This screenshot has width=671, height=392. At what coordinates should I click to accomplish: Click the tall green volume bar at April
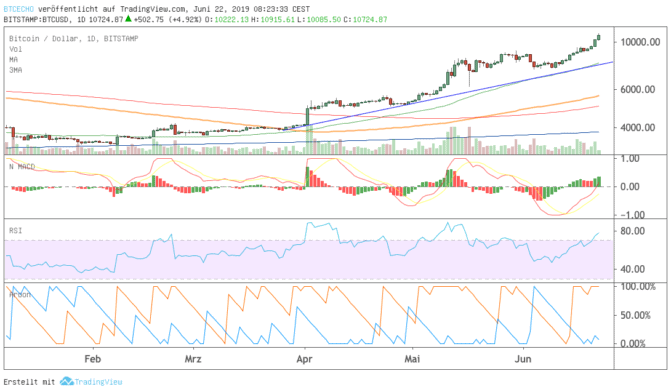click(x=309, y=140)
